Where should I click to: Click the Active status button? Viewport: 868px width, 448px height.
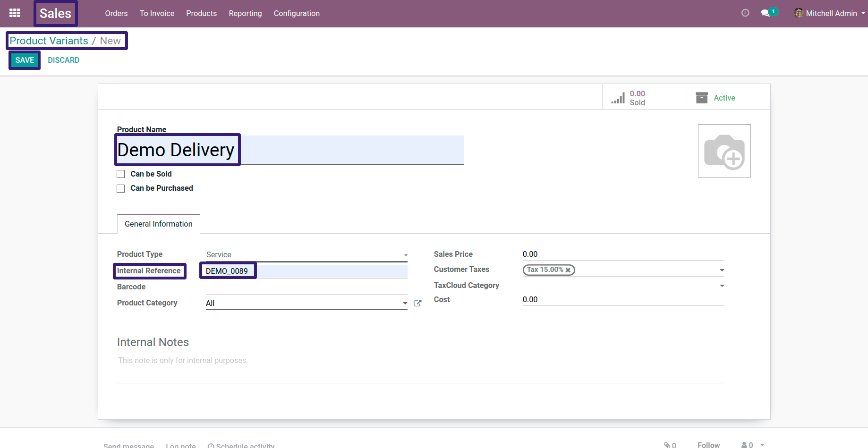point(728,97)
